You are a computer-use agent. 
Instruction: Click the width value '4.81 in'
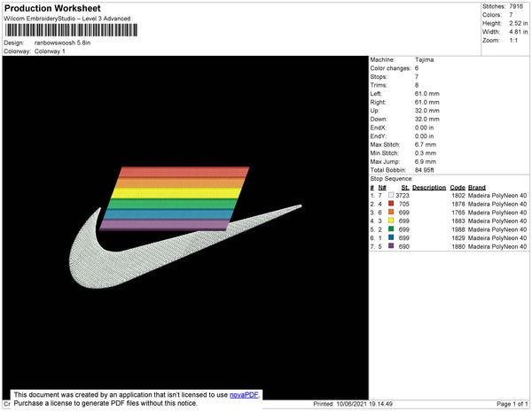coord(519,32)
